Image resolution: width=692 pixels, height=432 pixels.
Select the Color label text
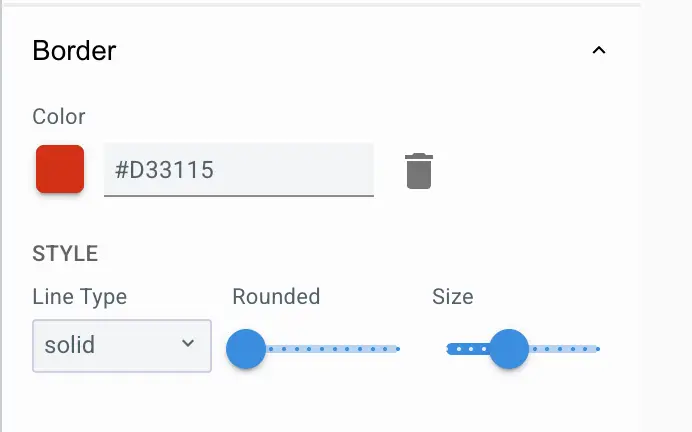59,117
